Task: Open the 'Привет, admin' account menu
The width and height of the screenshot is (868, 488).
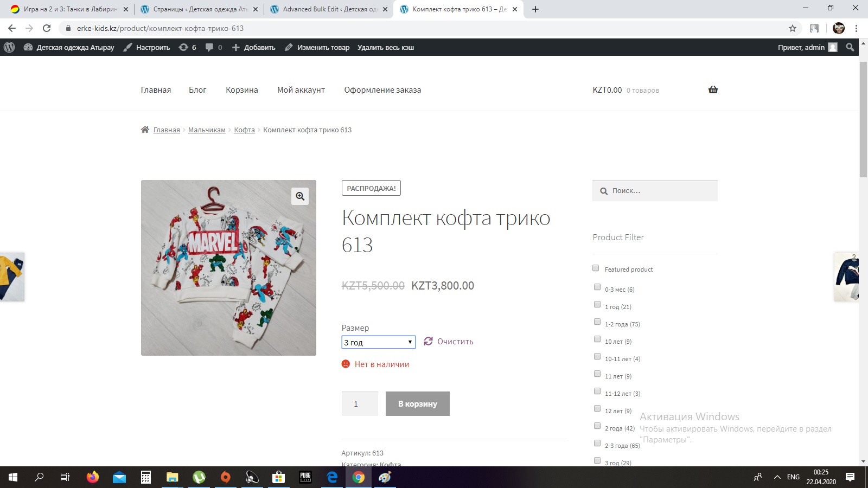Action: (x=807, y=47)
